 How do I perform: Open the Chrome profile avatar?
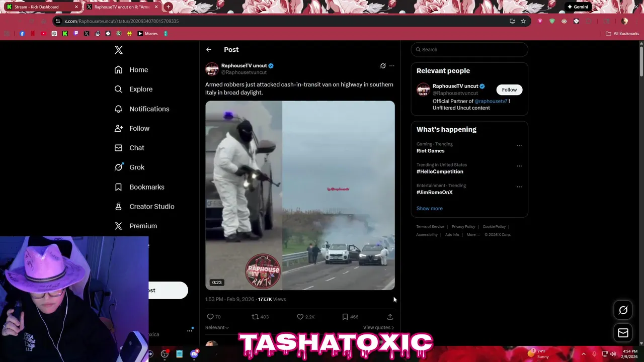pyautogui.click(x=624, y=21)
